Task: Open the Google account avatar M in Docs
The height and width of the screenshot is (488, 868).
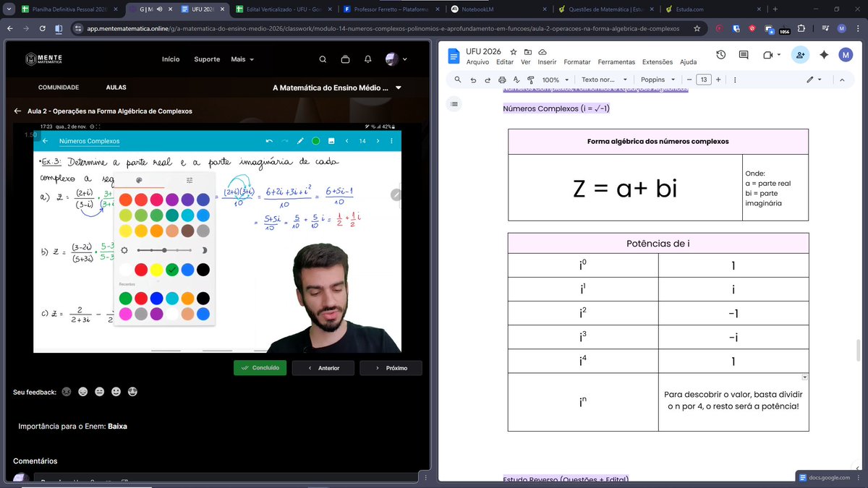Action: tap(846, 55)
